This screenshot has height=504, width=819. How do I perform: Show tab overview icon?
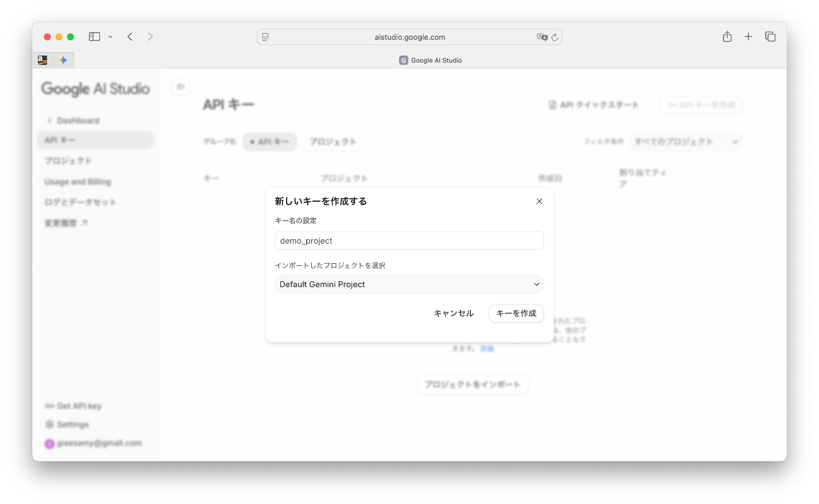coord(770,37)
